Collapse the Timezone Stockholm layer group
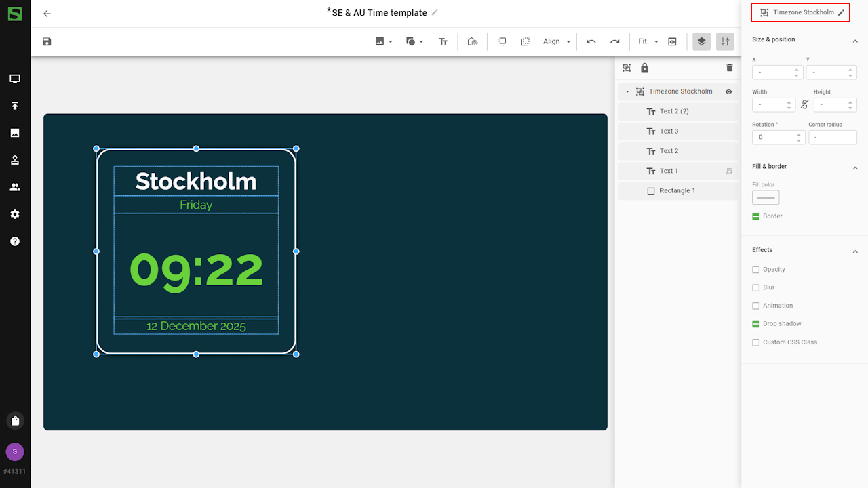 (627, 91)
